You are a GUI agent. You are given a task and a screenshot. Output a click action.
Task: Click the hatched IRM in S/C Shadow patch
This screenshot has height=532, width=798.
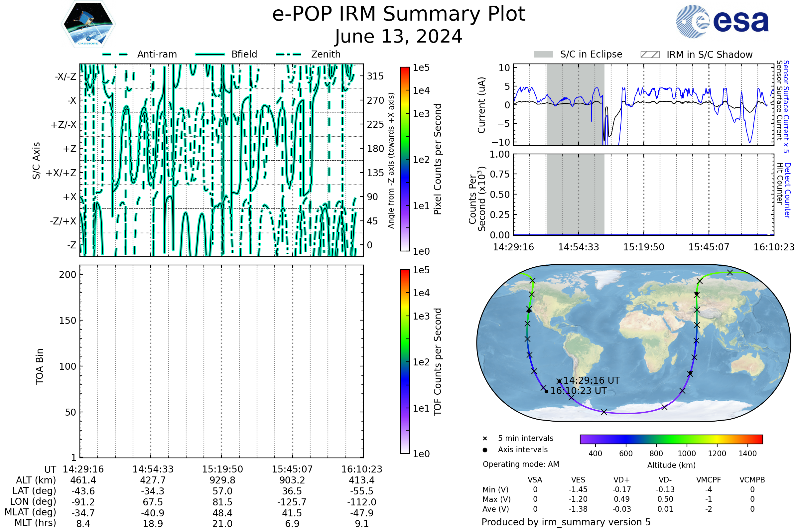click(x=650, y=55)
